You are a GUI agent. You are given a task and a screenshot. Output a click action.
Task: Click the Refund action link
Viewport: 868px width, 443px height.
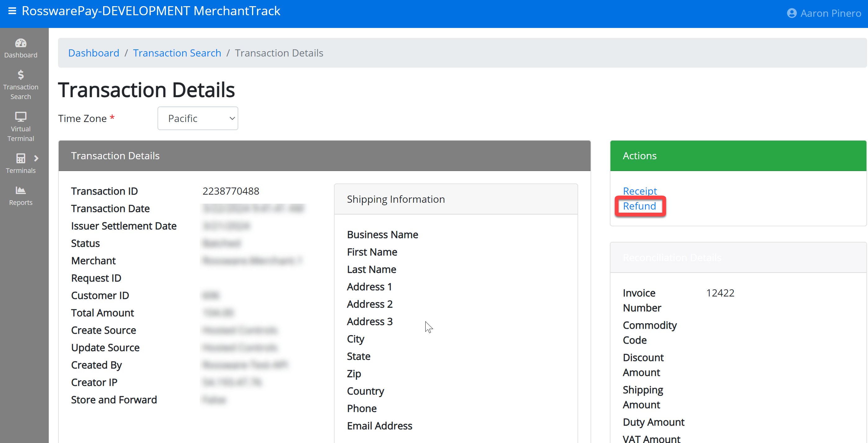[639, 206]
